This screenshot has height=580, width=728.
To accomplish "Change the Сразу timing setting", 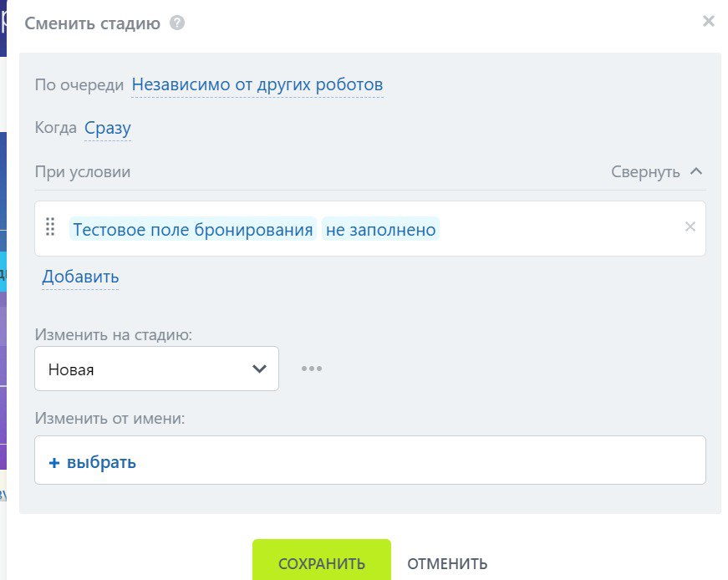I will [x=108, y=128].
